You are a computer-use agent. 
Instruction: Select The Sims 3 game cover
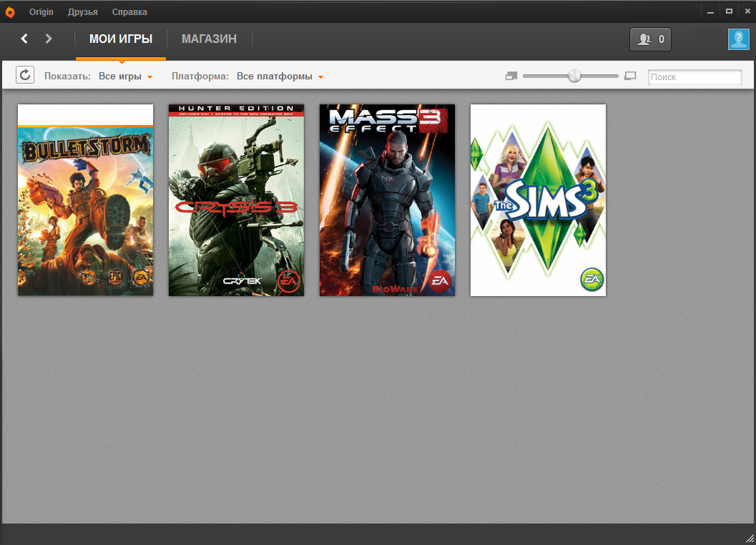[538, 200]
